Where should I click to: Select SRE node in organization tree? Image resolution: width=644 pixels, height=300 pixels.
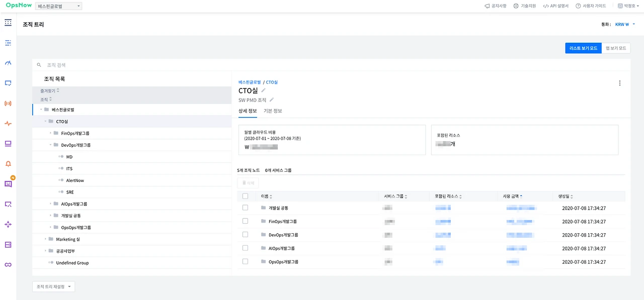tap(70, 192)
